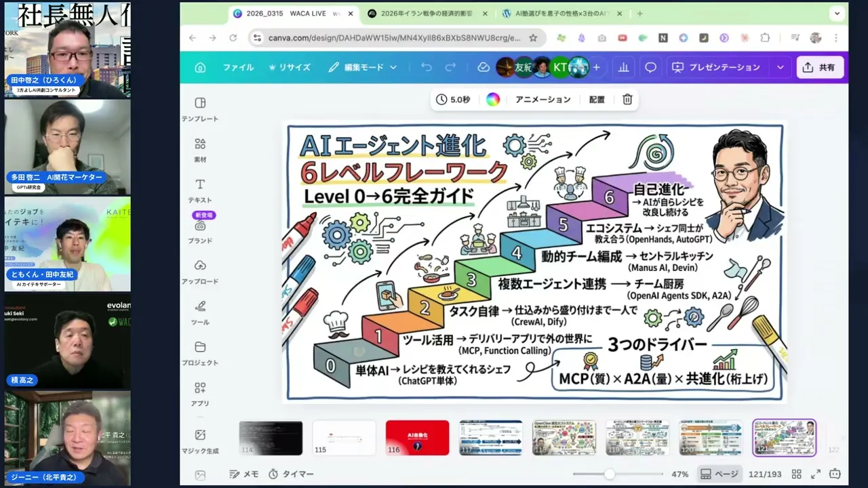
Task: Open the テキスト (Text) panel
Action: [199, 190]
